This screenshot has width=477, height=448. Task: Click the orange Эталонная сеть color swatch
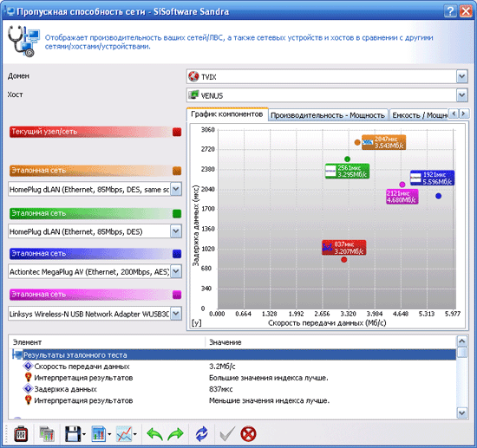coord(177,171)
